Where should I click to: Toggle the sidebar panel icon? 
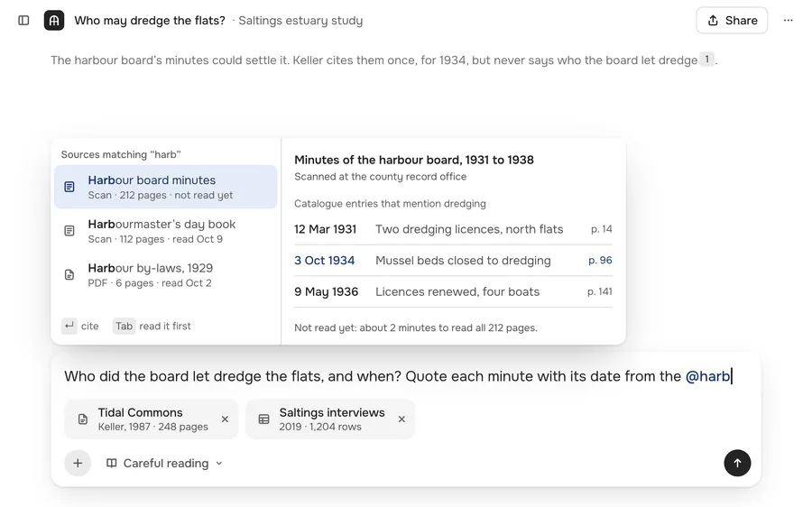point(23,20)
